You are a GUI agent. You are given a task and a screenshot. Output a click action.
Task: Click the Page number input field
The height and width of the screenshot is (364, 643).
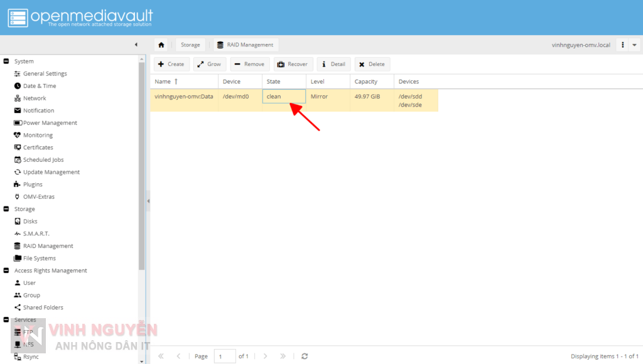(x=225, y=356)
